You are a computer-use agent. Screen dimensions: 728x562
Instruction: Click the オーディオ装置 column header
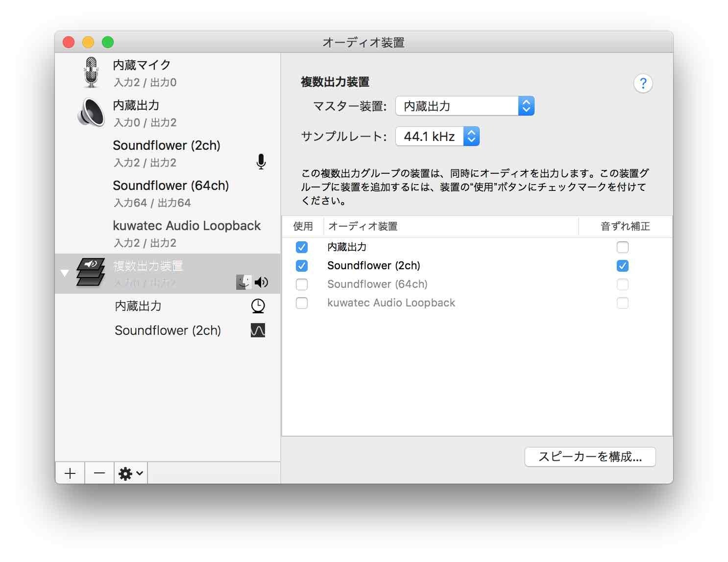coord(363,226)
